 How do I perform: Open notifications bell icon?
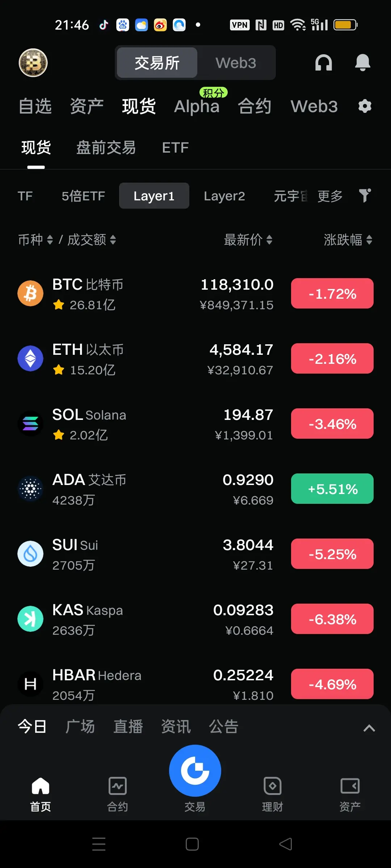click(362, 63)
